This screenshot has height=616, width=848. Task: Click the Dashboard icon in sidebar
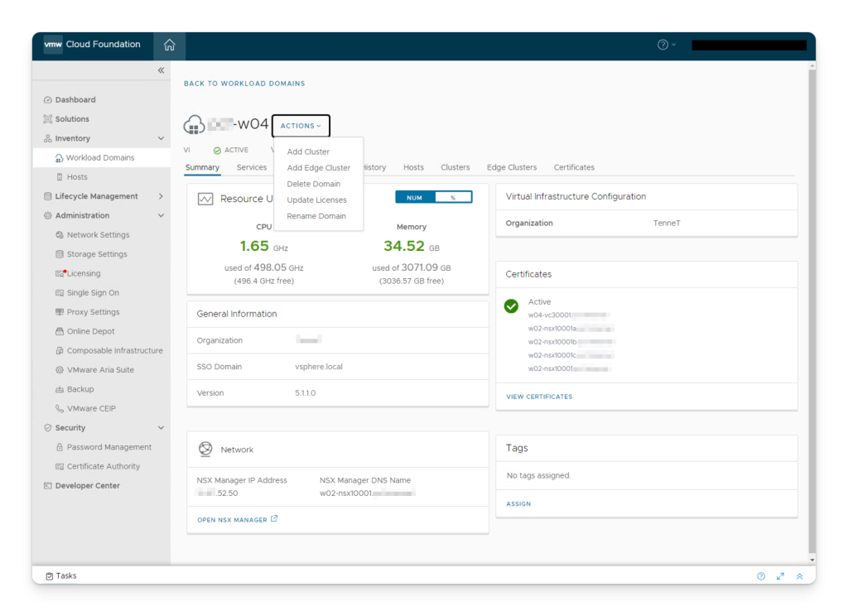pyautogui.click(x=48, y=100)
